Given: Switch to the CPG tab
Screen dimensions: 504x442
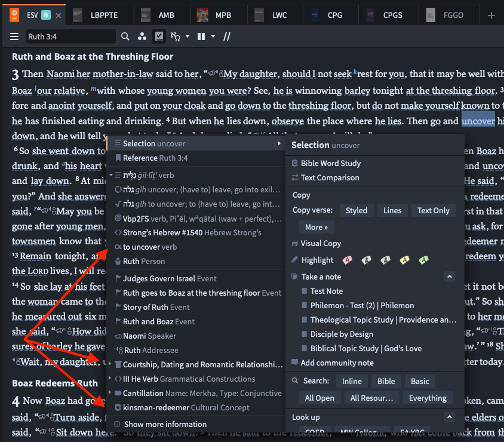Looking at the screenshot, I should pos(334,15).
